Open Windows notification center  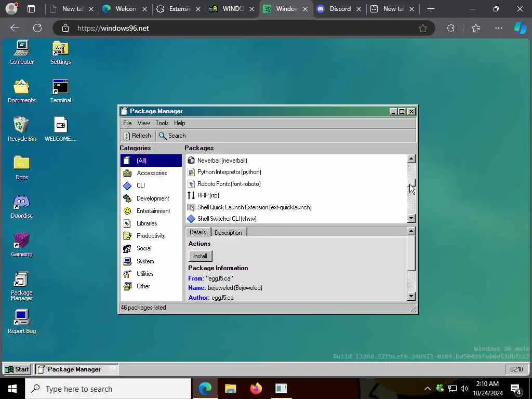tap(516, 389)
